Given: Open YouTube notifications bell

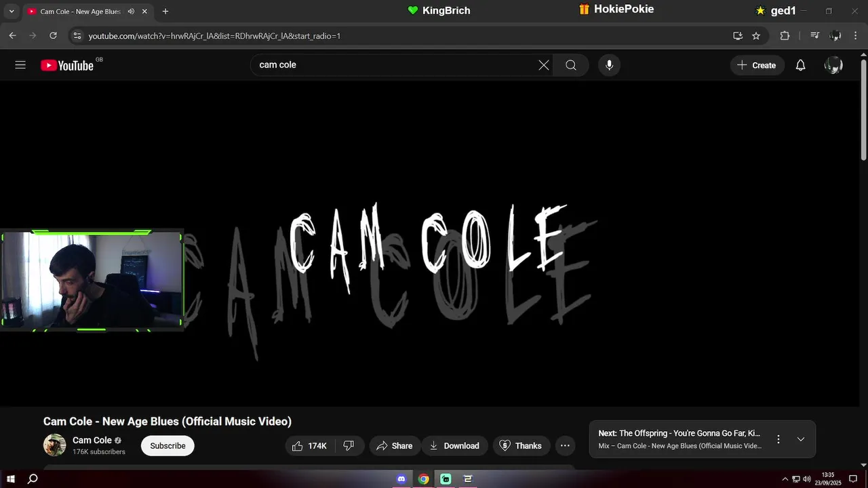Looking at the screenshot, I should point(800,65).
